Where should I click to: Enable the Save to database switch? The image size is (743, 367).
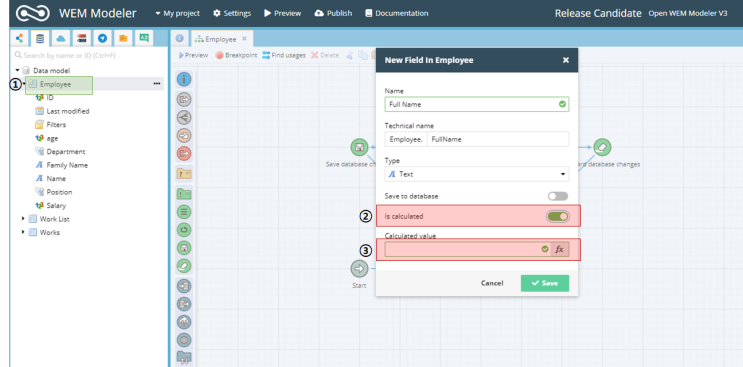[558, 196]
